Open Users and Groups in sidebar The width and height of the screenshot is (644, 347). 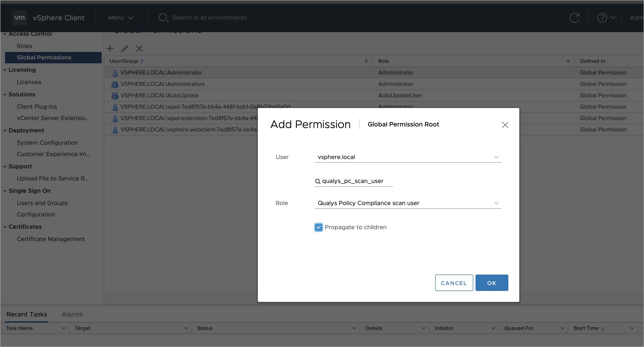pyautogui.click(x=42, y=203)
